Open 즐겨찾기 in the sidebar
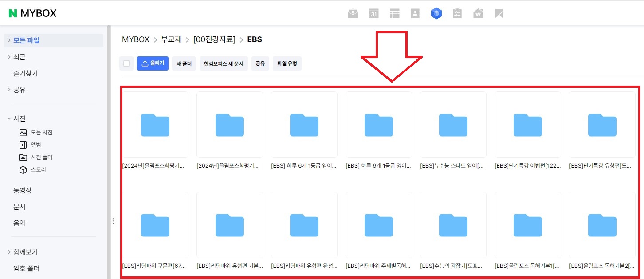 tap(26, 73)
